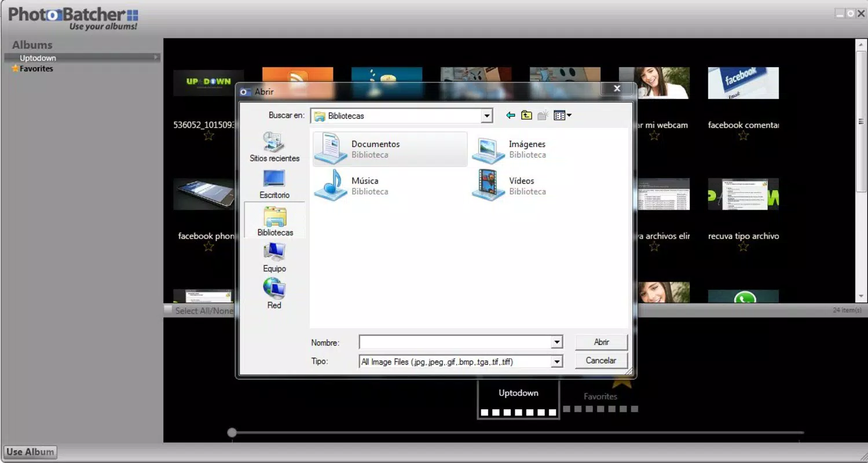Click the 24 item(s) count label
The image size is (868, 463).
[847, 310]
